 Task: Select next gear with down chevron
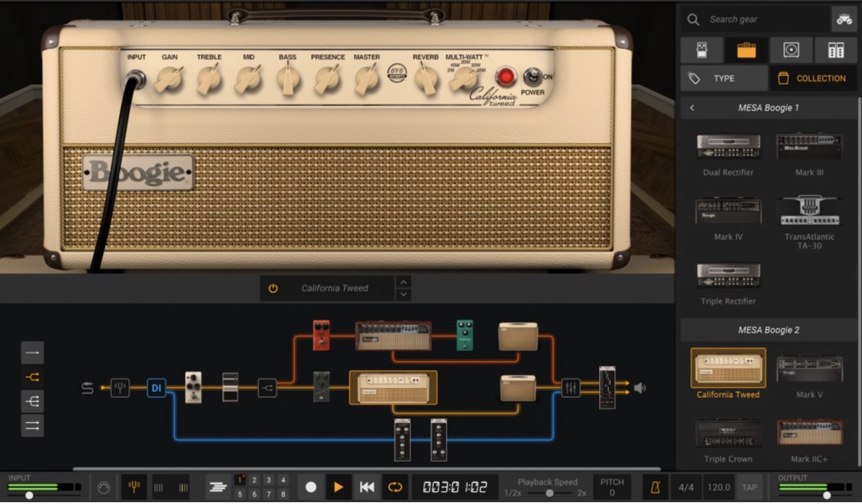coord(403,294)
